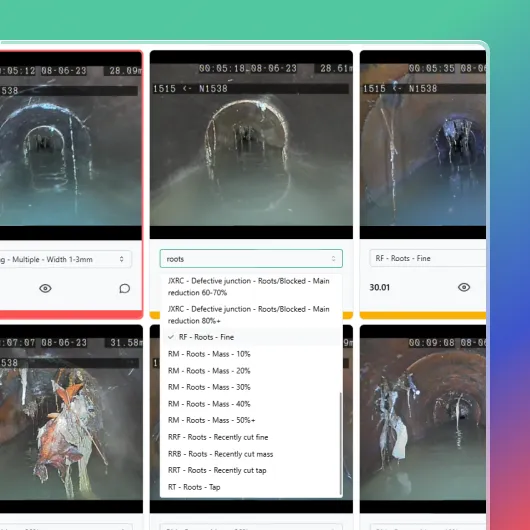Open pipe frame thumbnail timestamped 00:09:08
Screen dimensions: 530x530
point(423,419)
